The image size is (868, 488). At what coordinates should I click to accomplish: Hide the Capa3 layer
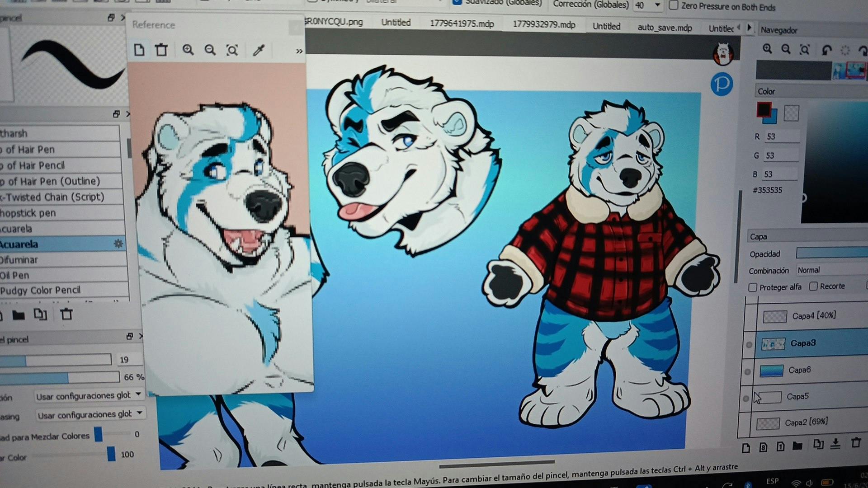(749, 345)
